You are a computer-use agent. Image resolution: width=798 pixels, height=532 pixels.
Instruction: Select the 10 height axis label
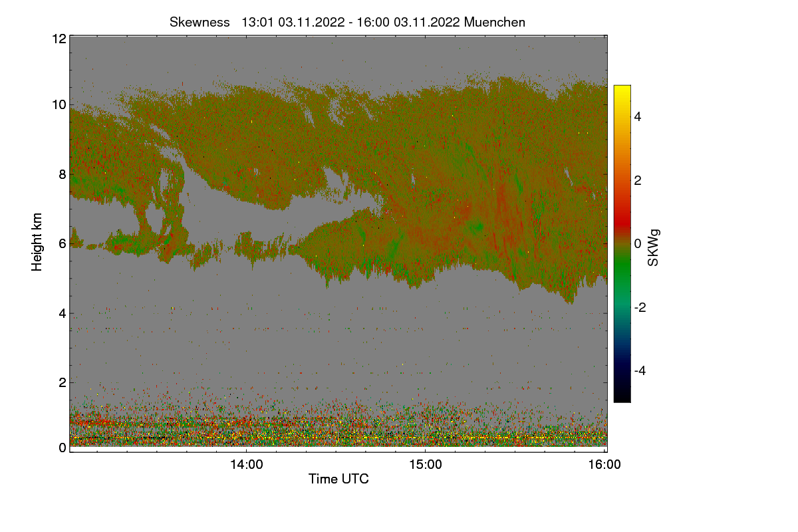point(58,104)
